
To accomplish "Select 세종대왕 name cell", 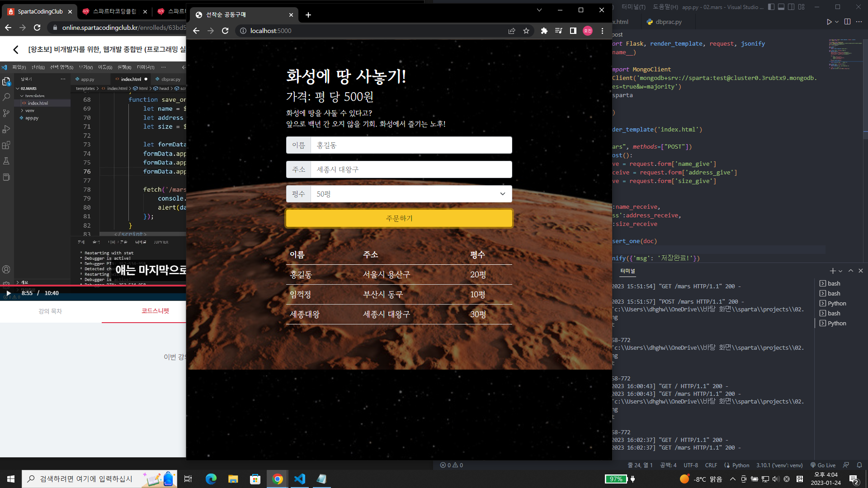I will point(305,314).
